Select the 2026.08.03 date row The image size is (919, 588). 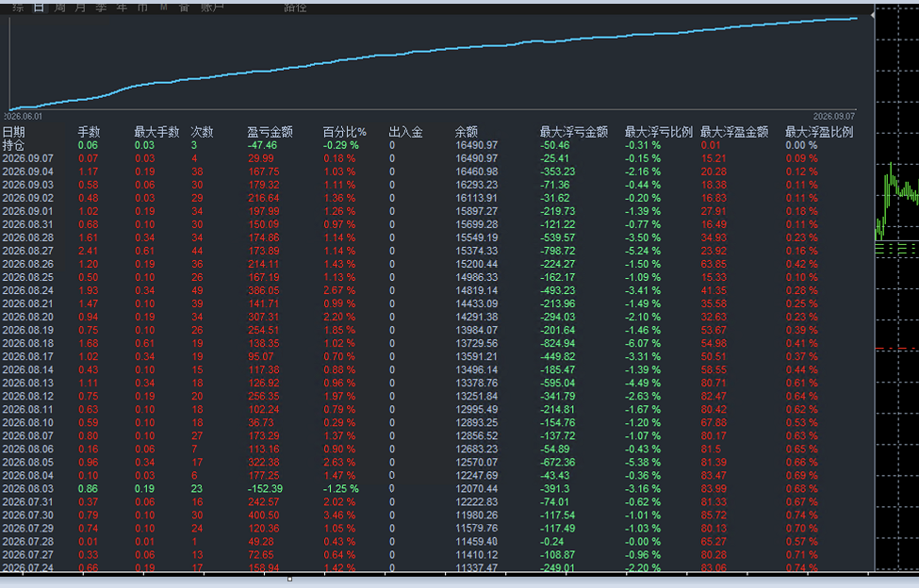[x=27, y=488]
